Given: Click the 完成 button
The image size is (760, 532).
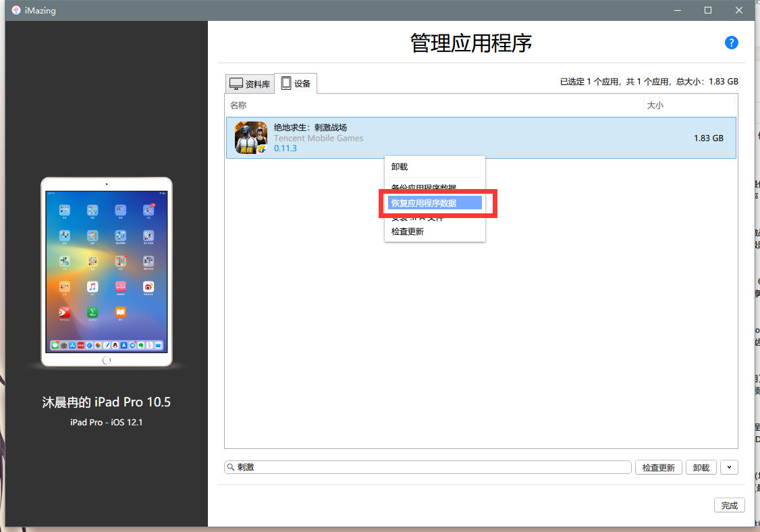Looking at the screenshot, I should tap(729, 505).
